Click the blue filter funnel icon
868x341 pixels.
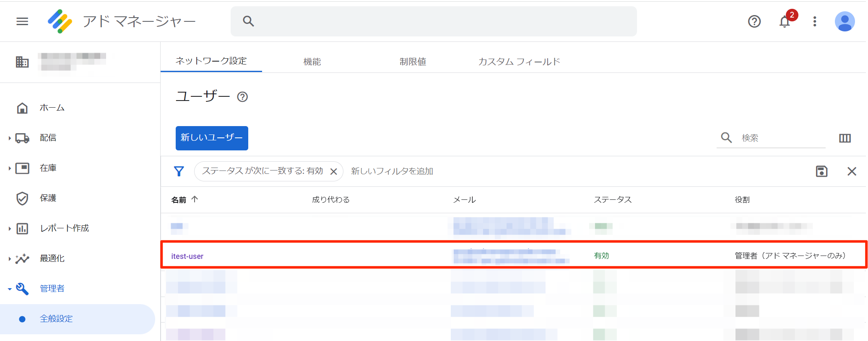coord(179,171)
